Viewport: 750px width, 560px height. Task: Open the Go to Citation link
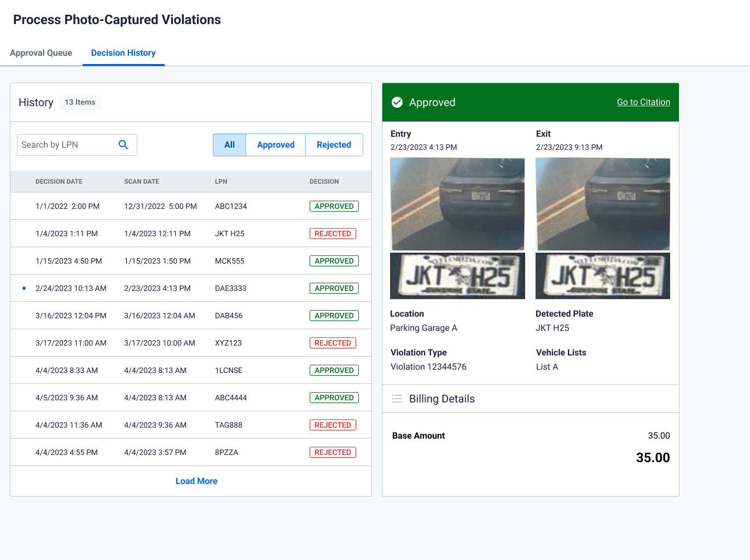click(x=643, y=102)
